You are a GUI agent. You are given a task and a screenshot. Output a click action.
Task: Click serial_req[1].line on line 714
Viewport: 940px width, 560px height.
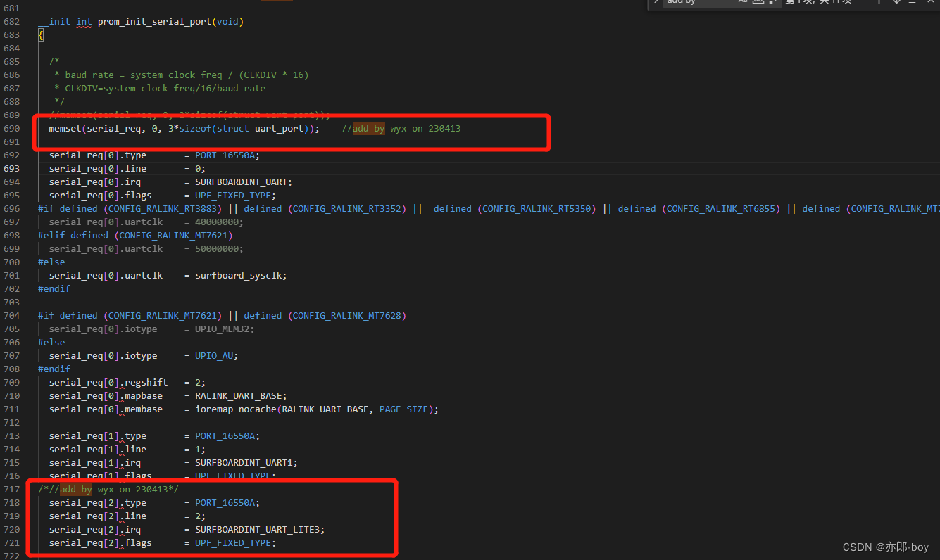[x=97, y=450]
